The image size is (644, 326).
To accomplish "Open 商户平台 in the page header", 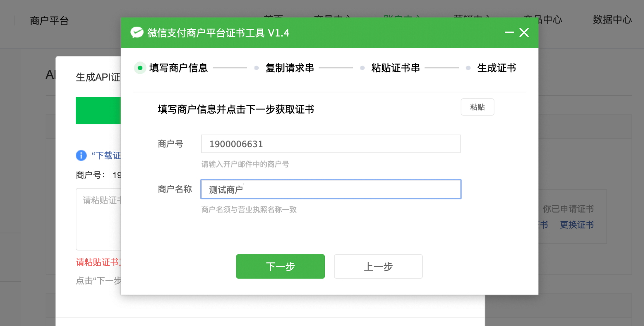I will click(49, 21).
